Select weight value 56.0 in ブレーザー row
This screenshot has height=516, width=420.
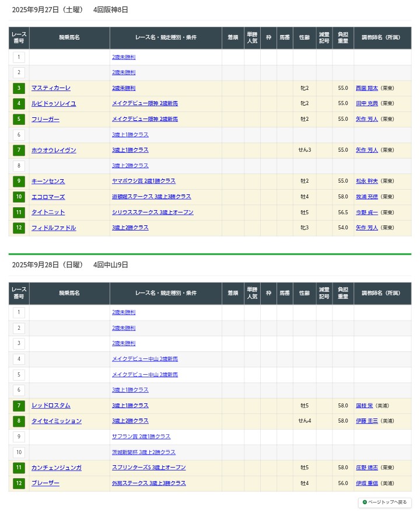[343, 483]
